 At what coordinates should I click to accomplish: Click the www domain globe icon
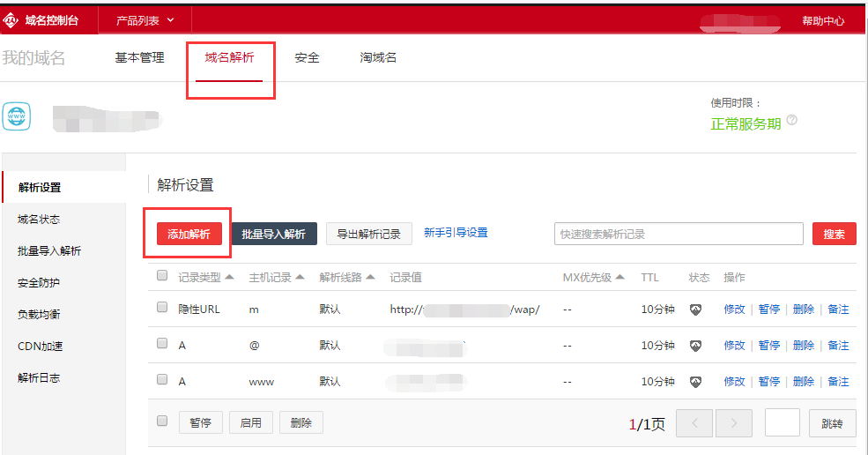point(17,116)
